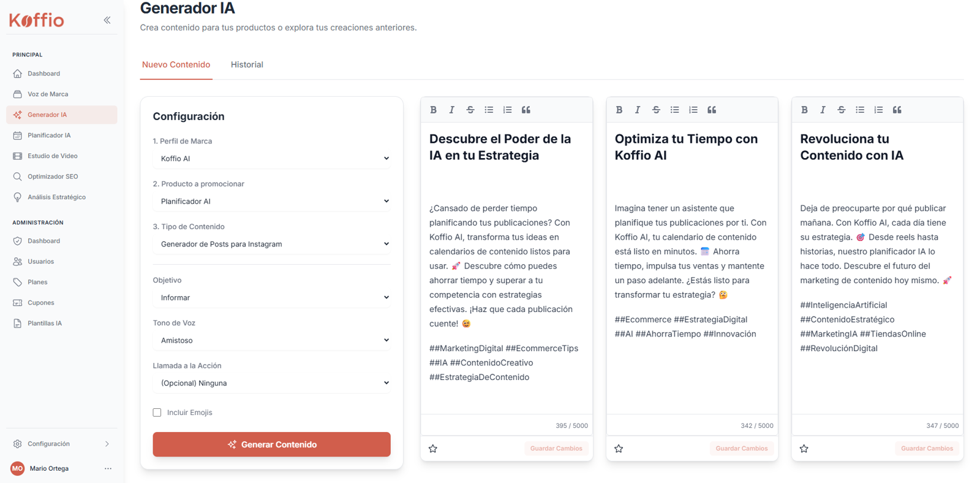This screenshot has height=483, width=980.
Task: Apply italic in the 'Optimiza tu Tiempo' editor
Action: point(637,110)
